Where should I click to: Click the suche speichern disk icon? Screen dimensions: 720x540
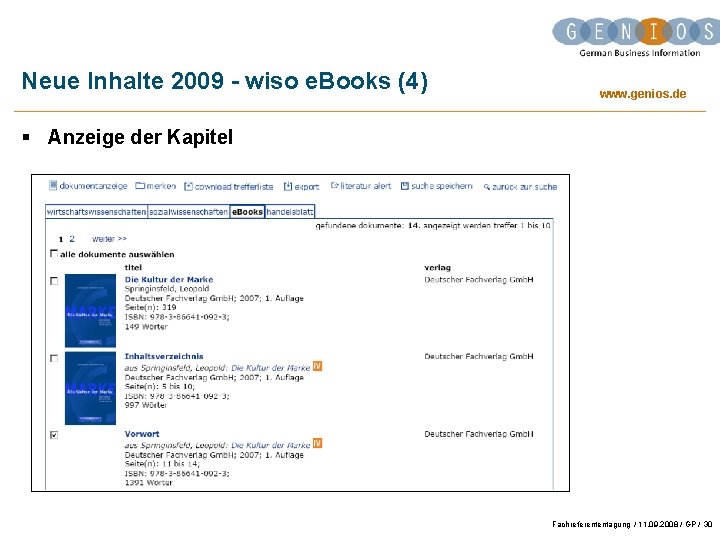pyautogui.click(x=405, y=186)
